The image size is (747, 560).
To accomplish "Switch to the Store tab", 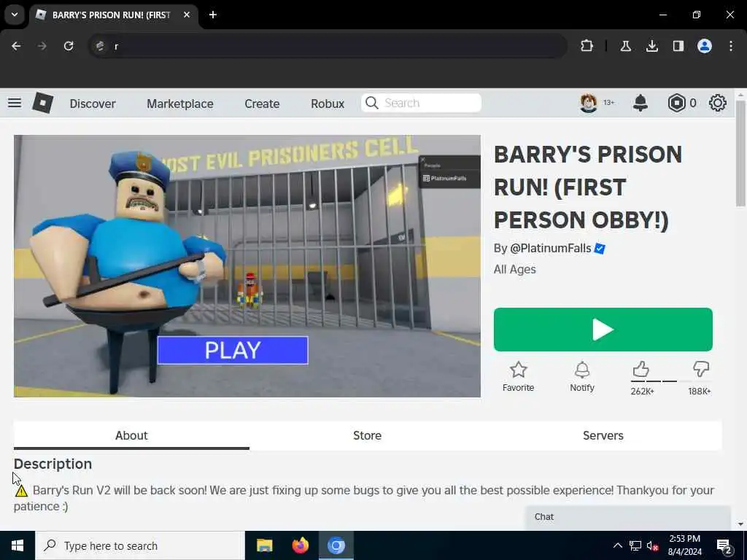I will [x=368, y=435].
